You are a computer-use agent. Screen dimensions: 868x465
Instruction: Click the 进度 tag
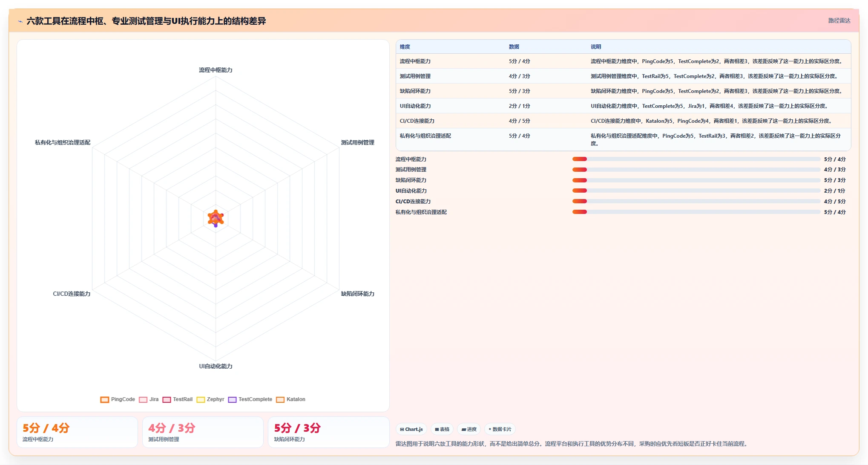(x=469, y=429)
